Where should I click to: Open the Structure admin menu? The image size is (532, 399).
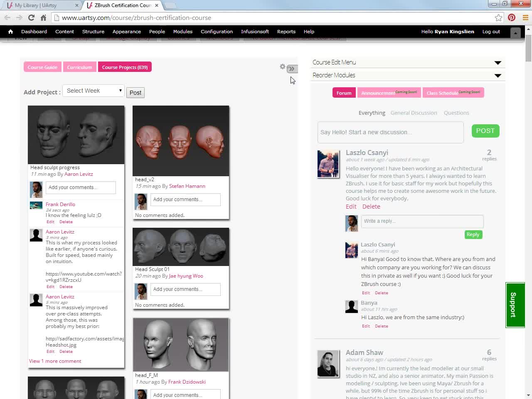tap(93, 32)
